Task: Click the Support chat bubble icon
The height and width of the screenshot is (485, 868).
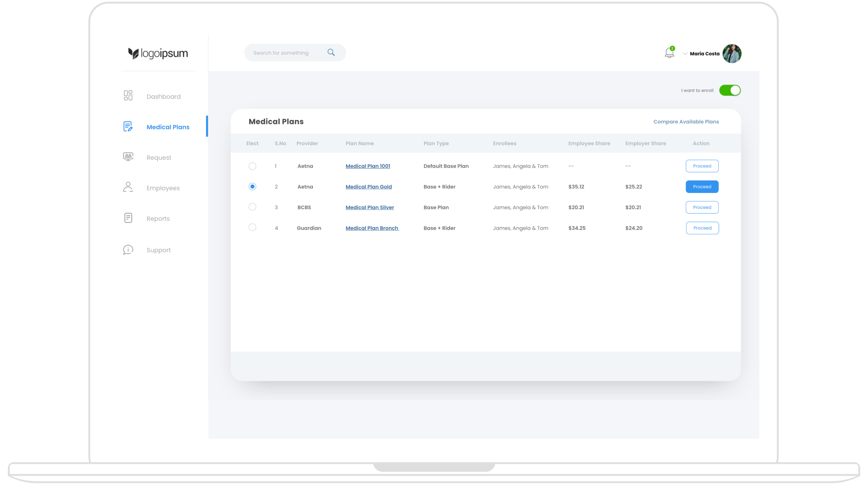Action: pos(128,250)
